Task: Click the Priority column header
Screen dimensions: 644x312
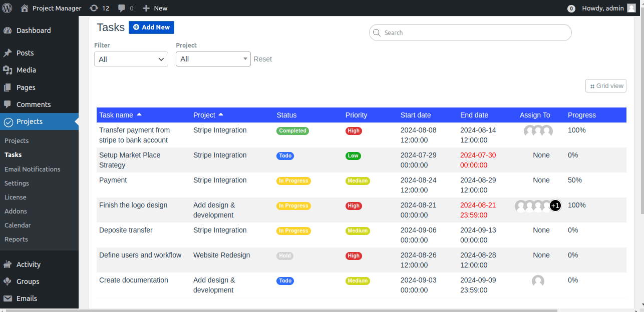Action: tap(356, 115)
